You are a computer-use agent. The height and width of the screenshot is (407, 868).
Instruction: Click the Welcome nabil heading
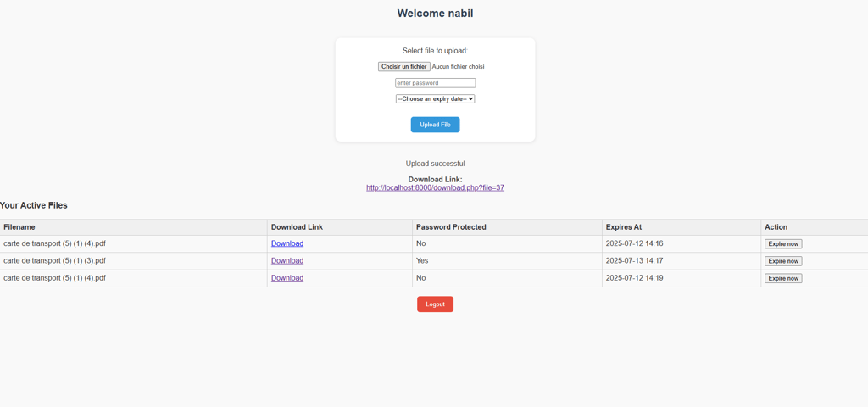(435, 14)
